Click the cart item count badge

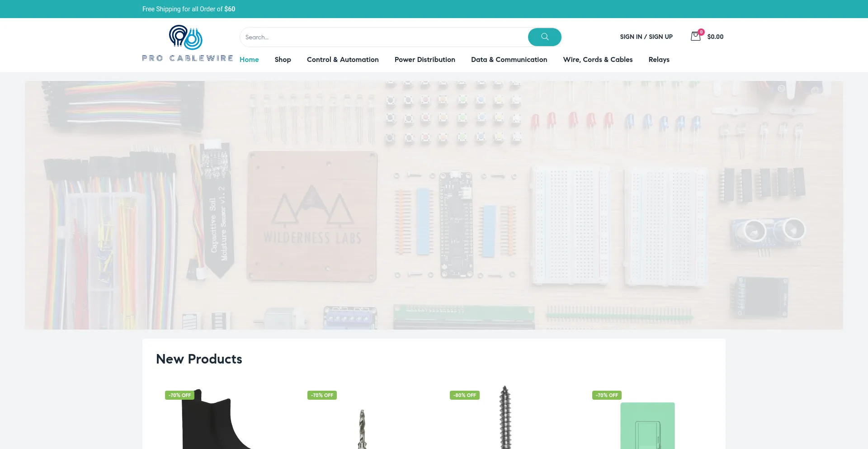[701, 32]
